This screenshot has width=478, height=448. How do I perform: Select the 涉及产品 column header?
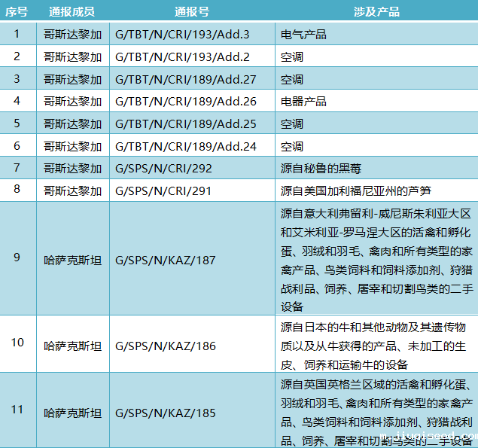point(376,12)
